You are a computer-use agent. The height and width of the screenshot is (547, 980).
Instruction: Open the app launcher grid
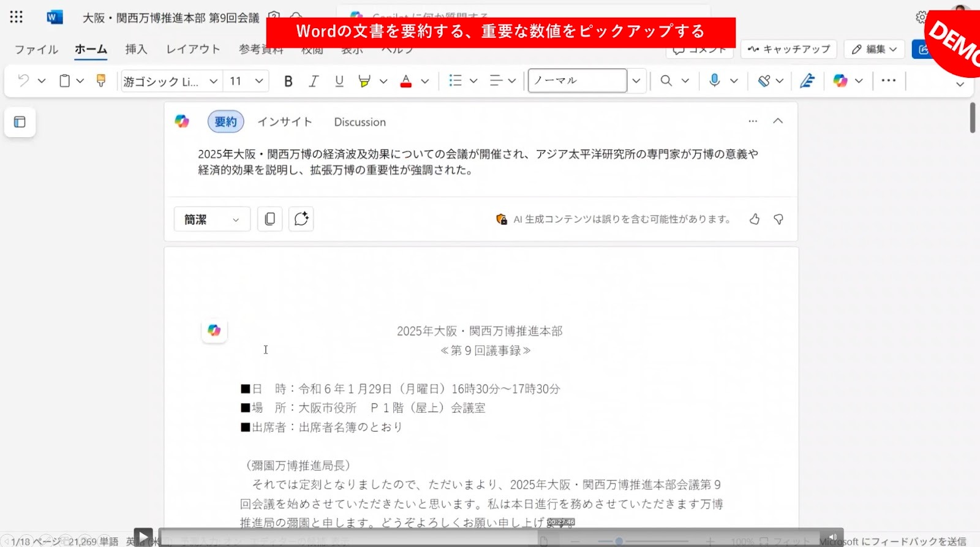tap(17, 17)
